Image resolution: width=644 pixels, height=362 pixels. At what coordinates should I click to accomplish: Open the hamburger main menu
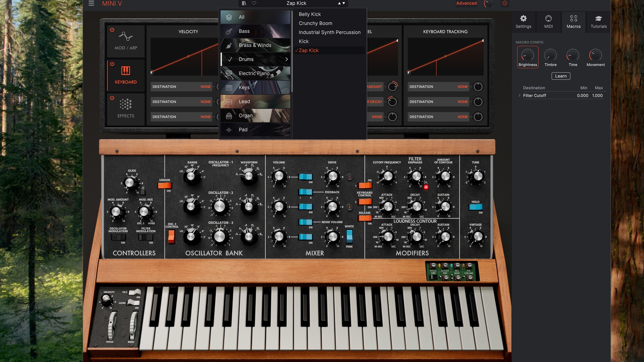click(x=91, y=3)
